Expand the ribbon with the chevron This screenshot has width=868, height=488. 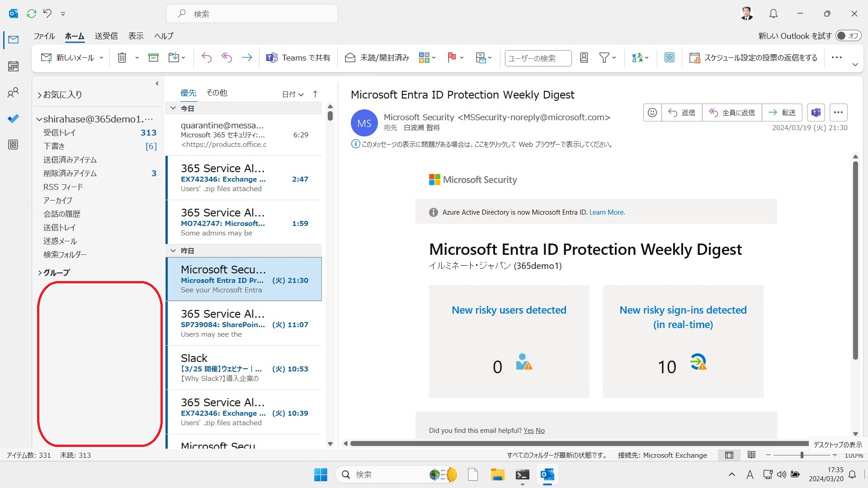[x=855, y=65]
